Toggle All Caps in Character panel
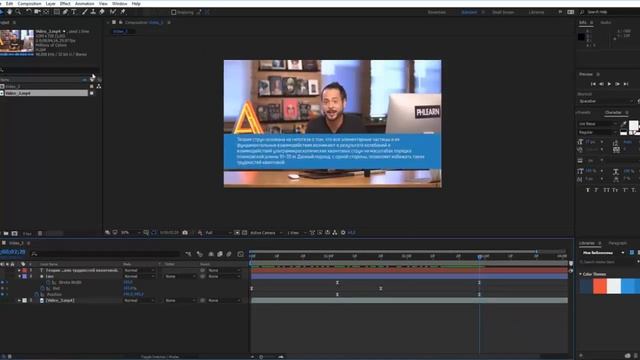Viewport: 640px width, 360px height. click(607, 190)
